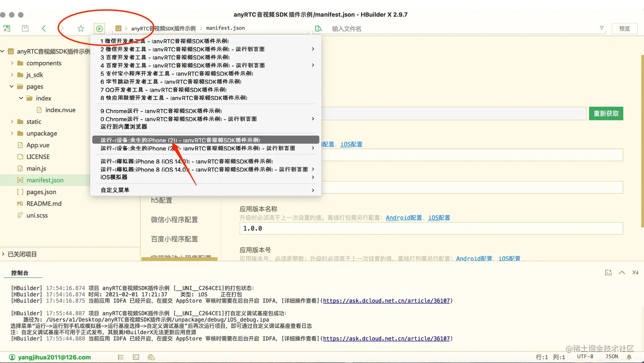Viewport: 644px width, 363px height.
Task: Select LICENSE file in project tree
Action: coord(38,157)
